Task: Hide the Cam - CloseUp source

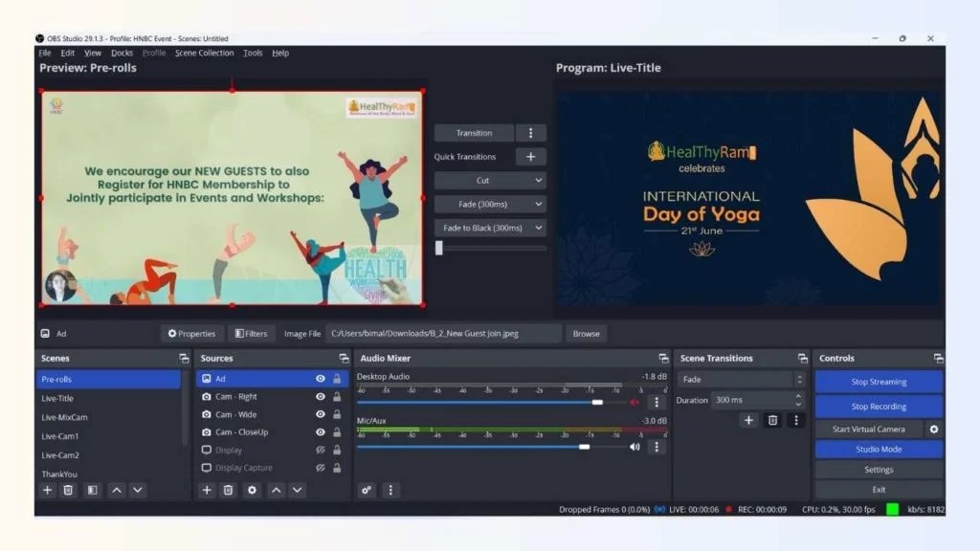Action: coord(320,432)
